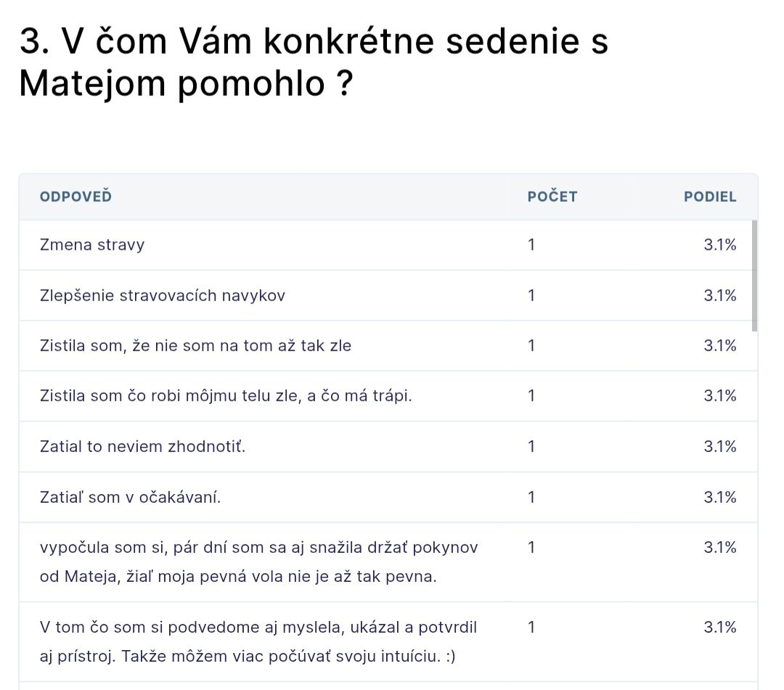The image size is (784, 690).
Task: Click answer "Zistila som, že nie som na tom"
Action: coord(195,345)
